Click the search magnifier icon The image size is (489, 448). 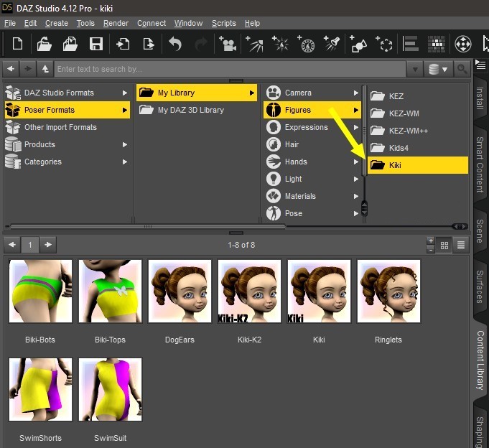coord(462,69)
